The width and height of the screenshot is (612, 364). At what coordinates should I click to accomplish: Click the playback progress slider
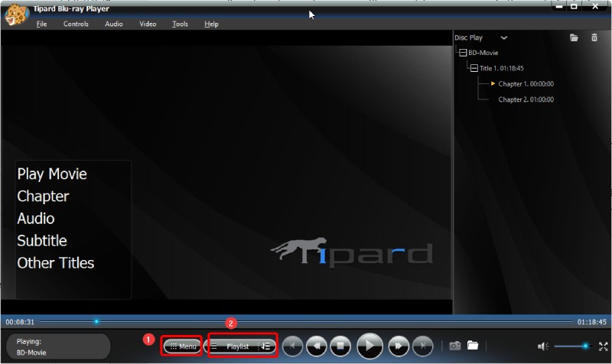click(306, 321)
